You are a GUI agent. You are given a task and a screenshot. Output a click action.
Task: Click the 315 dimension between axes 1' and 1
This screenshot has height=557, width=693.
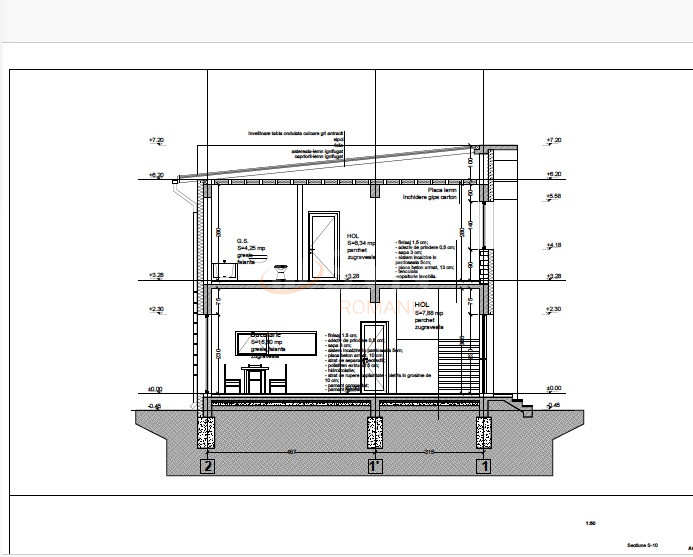(x=429, y=453)
